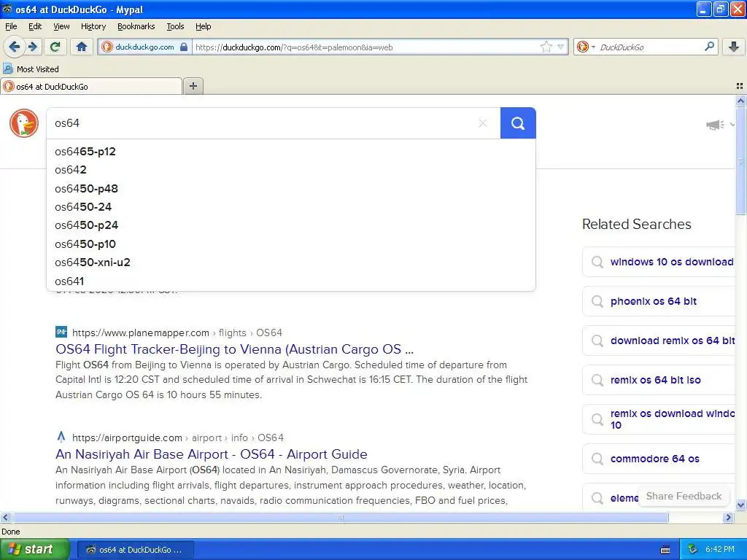
Task: Click the vertical scrollbar down arrow
Action: click(x=740, y=505)
